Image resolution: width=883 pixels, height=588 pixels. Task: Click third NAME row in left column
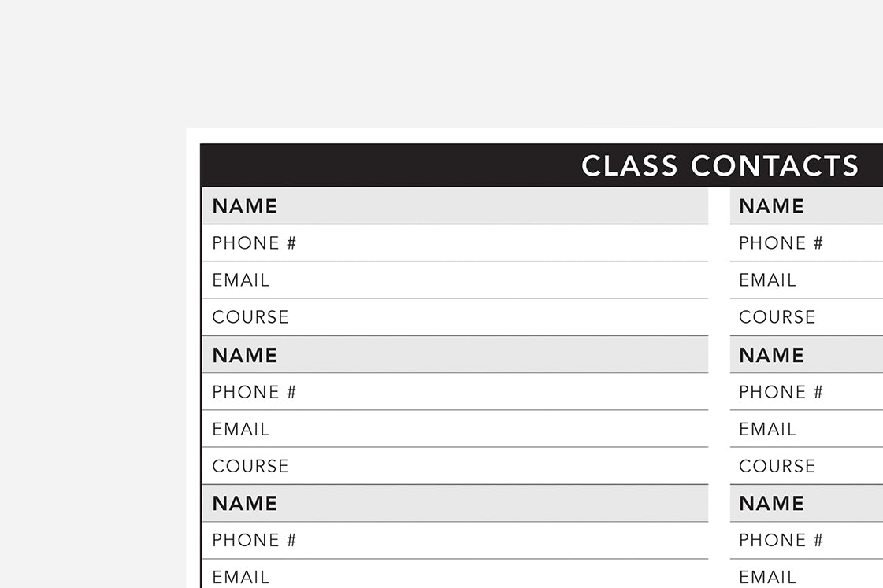click(x=454, y=504)
